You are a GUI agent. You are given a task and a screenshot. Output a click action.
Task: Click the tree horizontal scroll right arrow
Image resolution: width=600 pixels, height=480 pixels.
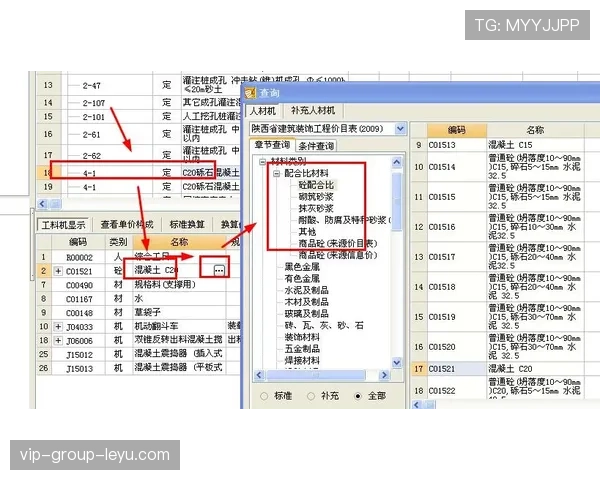tap(384, 375)
